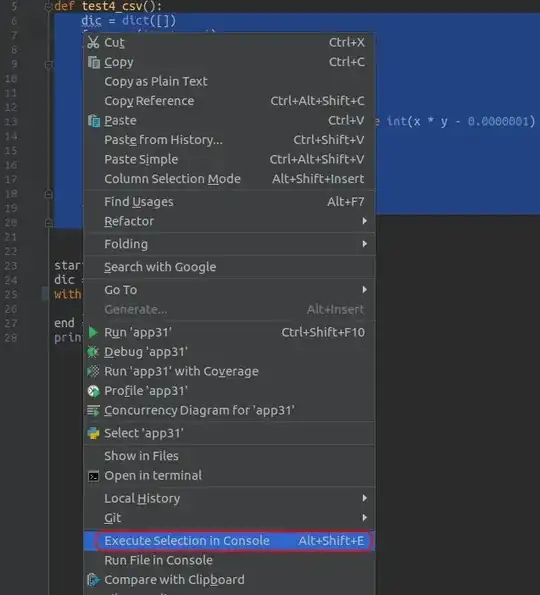
Task: Click the Paste clipboard icon
Action: 94,121
